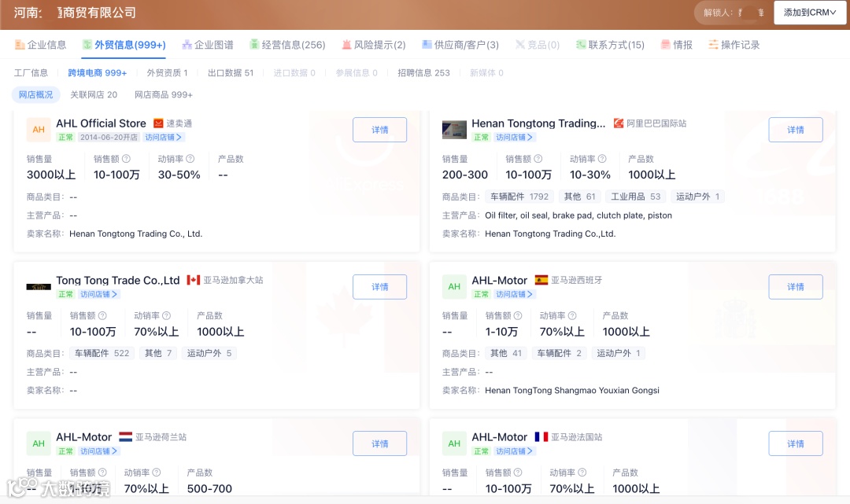Screen dimensions: 850x504
Task: Switch to 情报 tab
Action: coord(677,45)
